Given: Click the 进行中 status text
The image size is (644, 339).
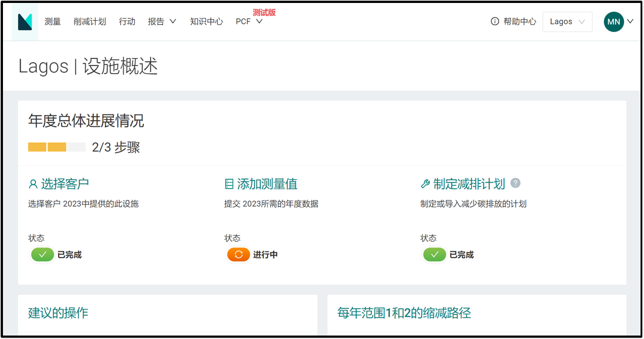Looking at the screenshot, I should [266, 255].
